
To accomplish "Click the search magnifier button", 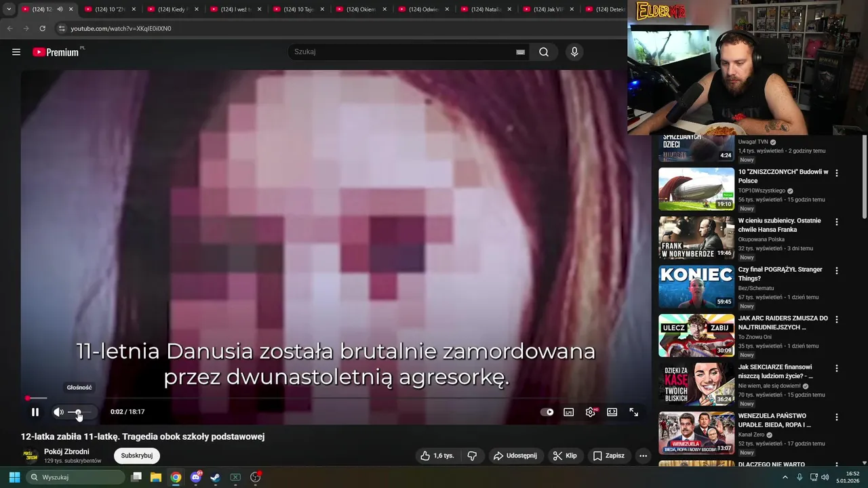I will pyautogui.click(x=544, y=52).
